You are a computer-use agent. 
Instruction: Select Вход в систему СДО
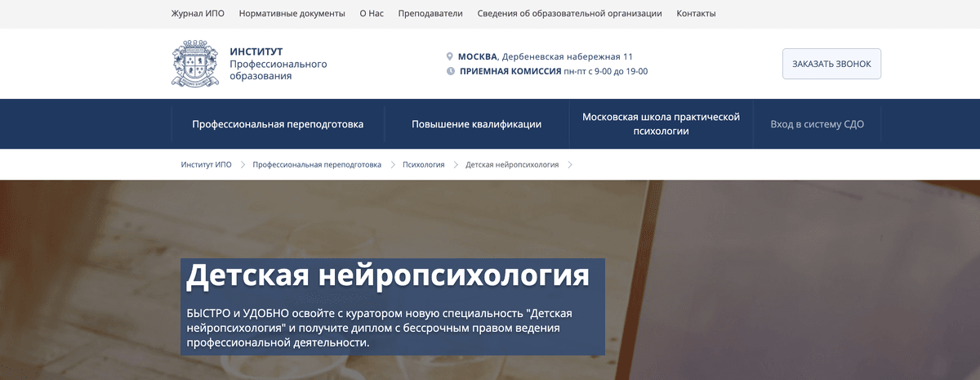point(817,124)
